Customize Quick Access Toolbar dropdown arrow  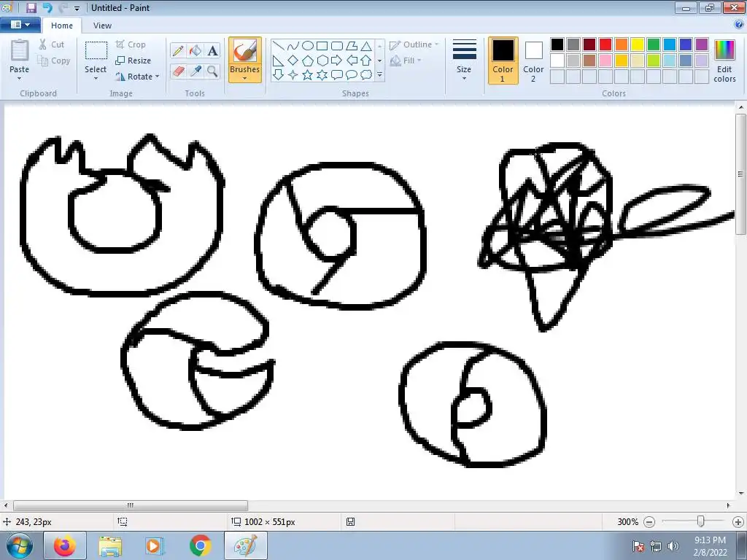[x=77, y=9]
